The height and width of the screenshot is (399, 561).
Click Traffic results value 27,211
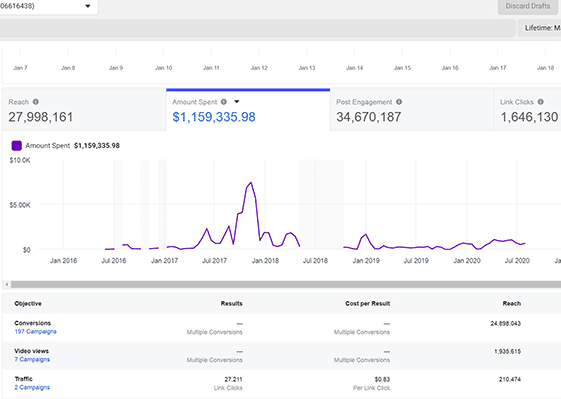coord(233,379)
